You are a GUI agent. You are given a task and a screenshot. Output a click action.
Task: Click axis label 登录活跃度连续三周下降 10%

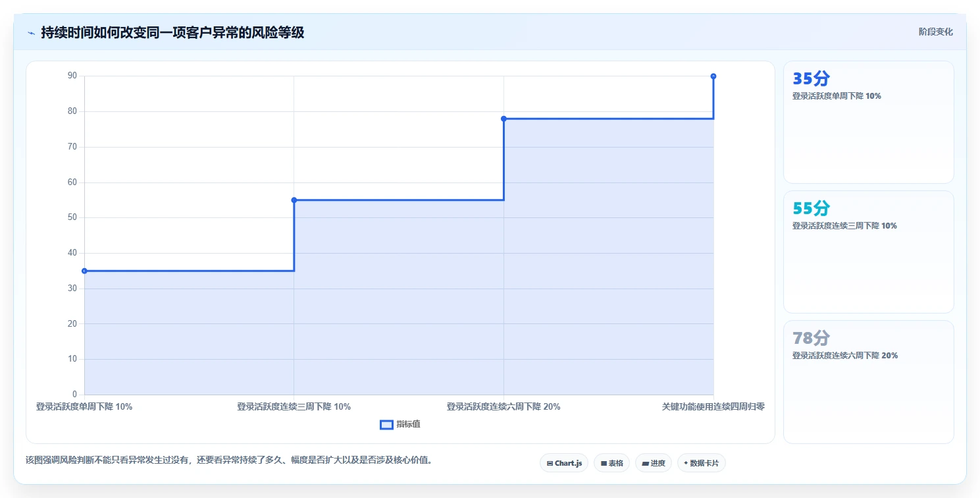294,407
